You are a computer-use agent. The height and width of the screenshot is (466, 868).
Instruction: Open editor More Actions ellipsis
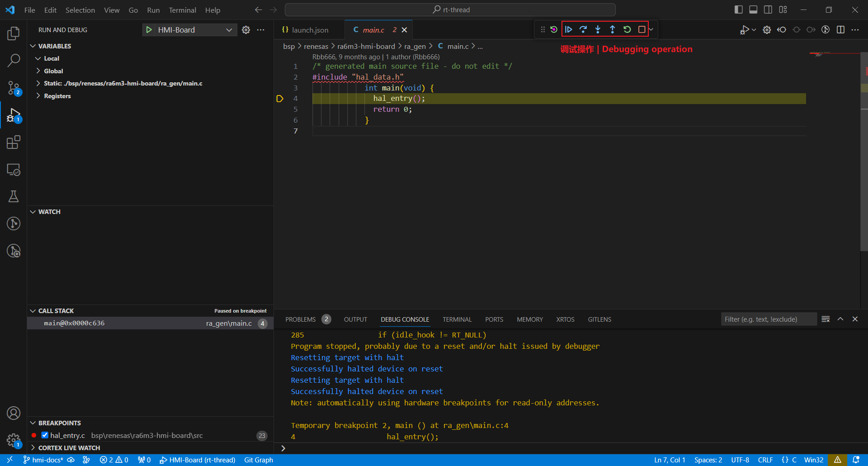[855, 30]
